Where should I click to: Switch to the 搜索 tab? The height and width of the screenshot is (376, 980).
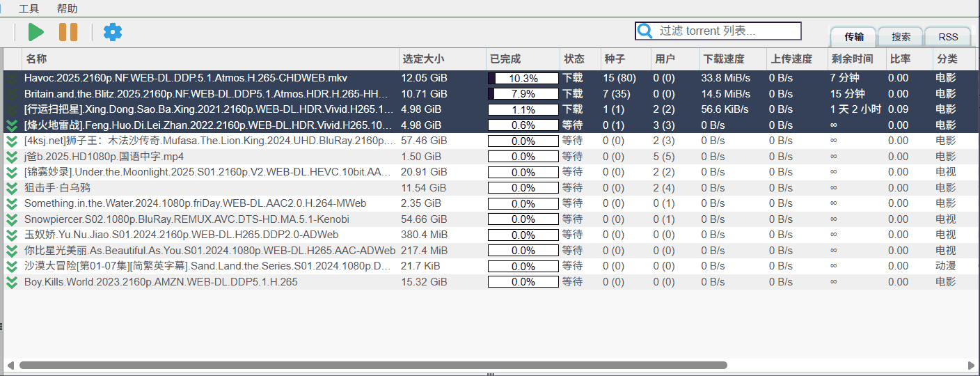pyautogui.click(x=901, y=37)
